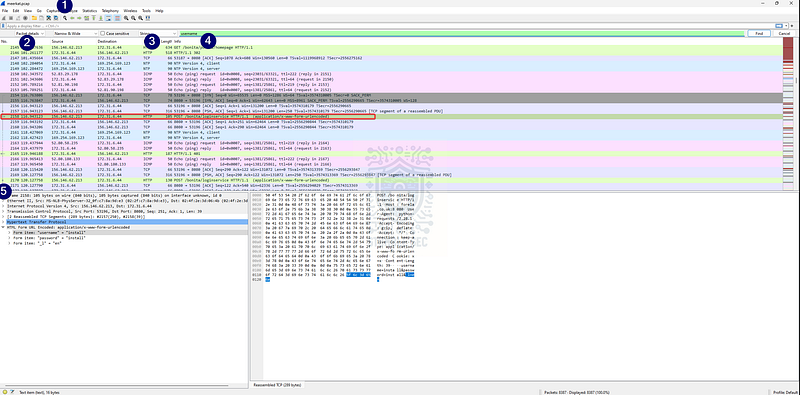Open the Tools menu
The width and height of the screenshot is (800, 395).
tap(146, 11)
